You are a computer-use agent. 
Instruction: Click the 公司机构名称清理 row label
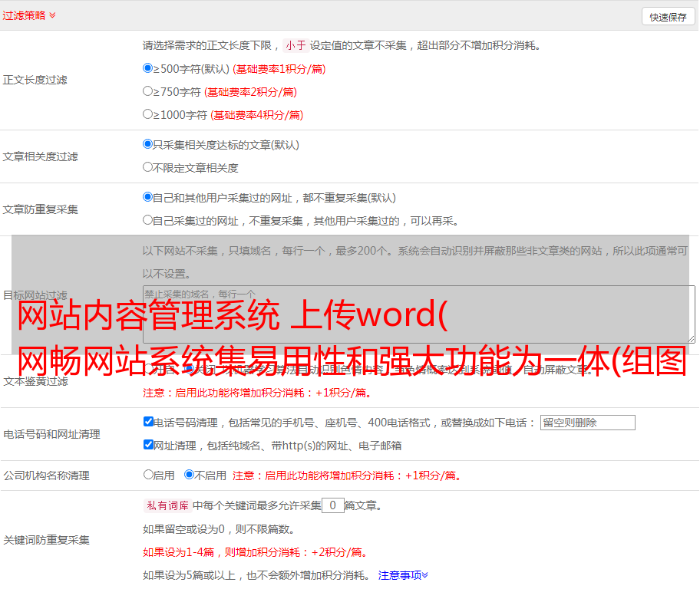tap(46, 475)
